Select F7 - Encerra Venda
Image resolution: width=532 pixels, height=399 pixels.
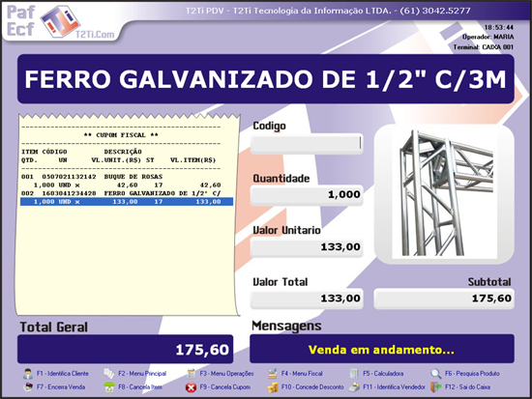pos(61,387)
